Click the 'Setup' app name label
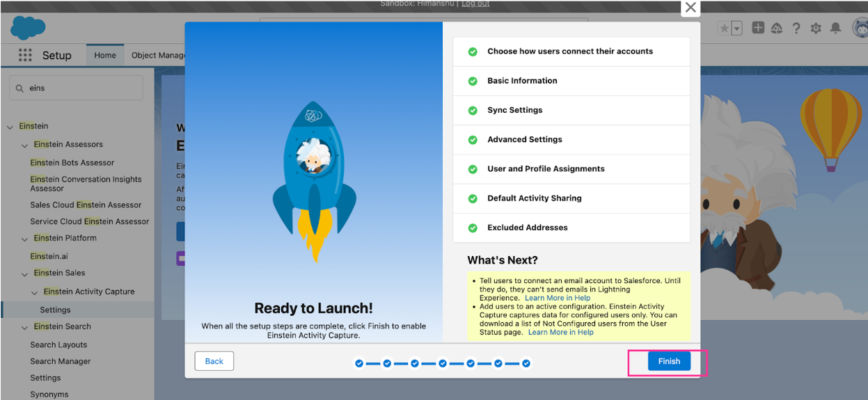 point(56,55)
